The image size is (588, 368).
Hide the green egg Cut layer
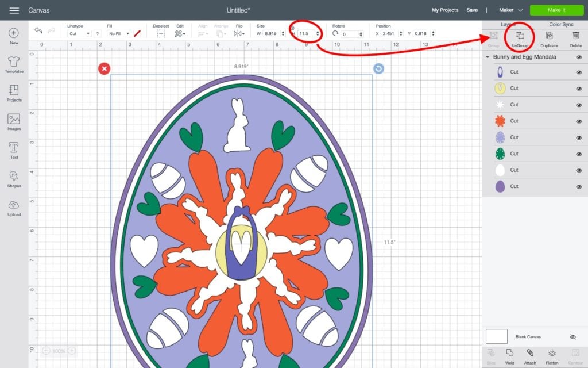point(579,154)
